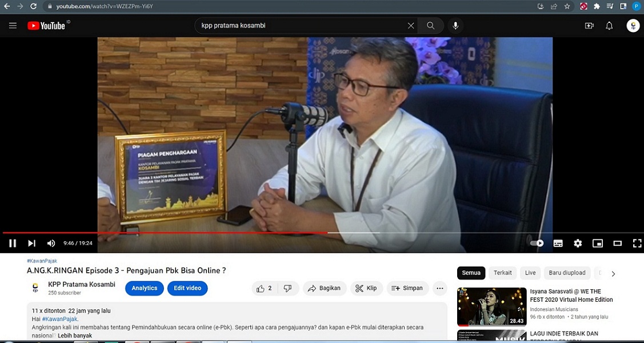Switch to theater mode
Image resolution: width=644 pixels, height=343 pixels.
point(617,243)
